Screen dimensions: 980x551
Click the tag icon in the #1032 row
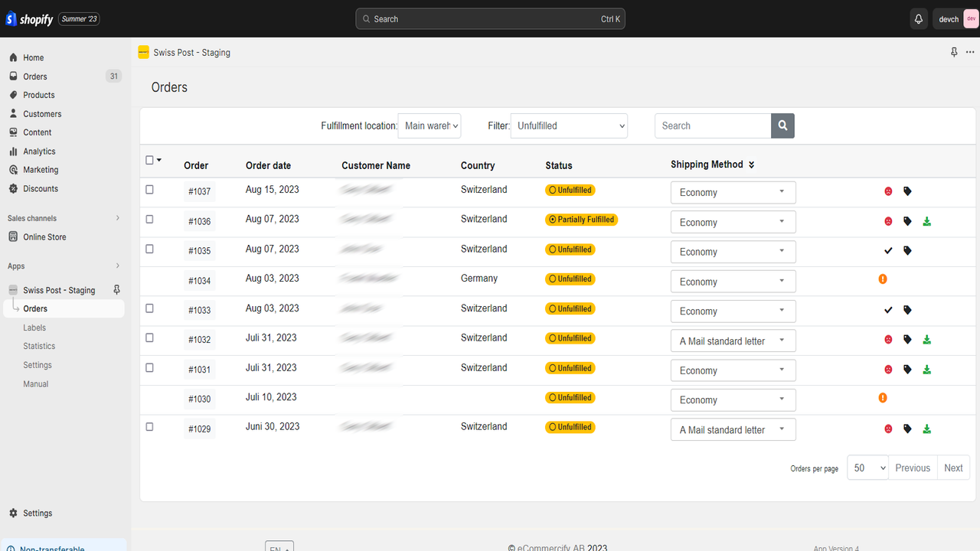[907, 339]
